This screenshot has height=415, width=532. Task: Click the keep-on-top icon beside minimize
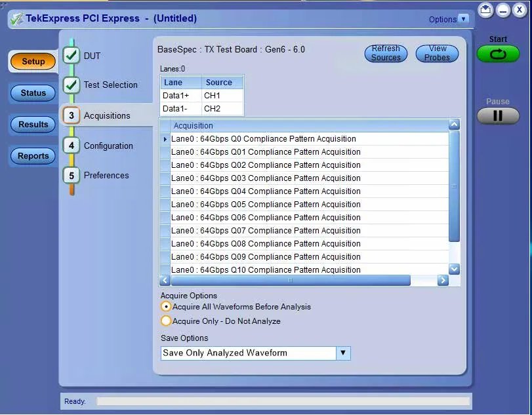point(485,10)
